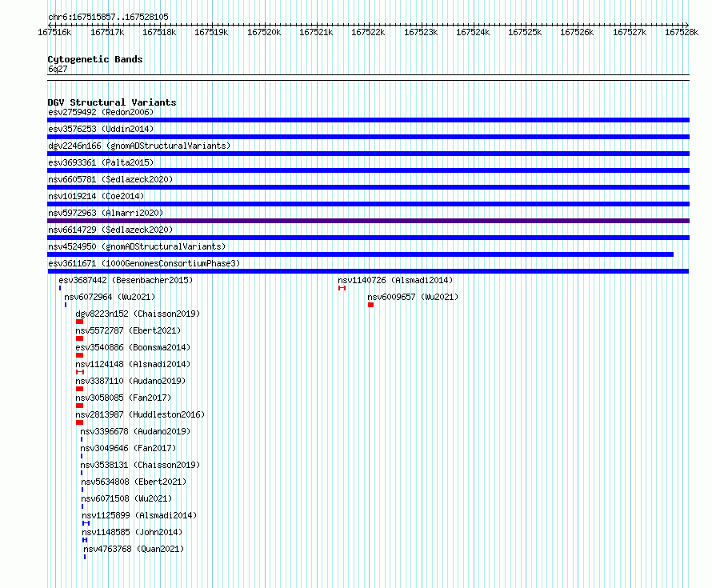Viewport: 712px width, 588px height.
Task: Click the red glyph under nsv1140726
Action: tap(342, 288)
